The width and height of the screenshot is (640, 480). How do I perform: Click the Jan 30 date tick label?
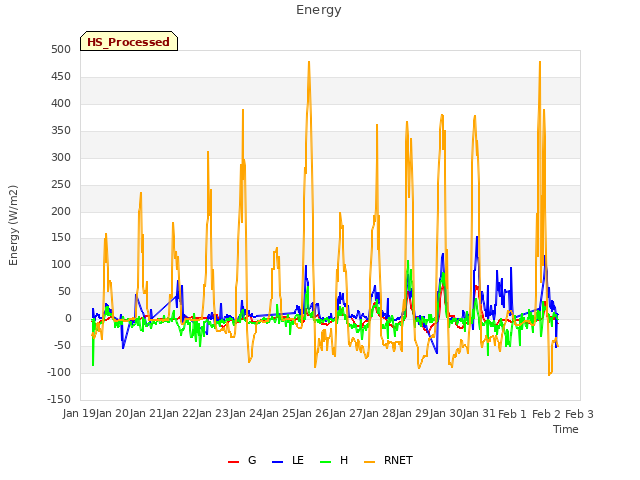(x=446, y=414)
